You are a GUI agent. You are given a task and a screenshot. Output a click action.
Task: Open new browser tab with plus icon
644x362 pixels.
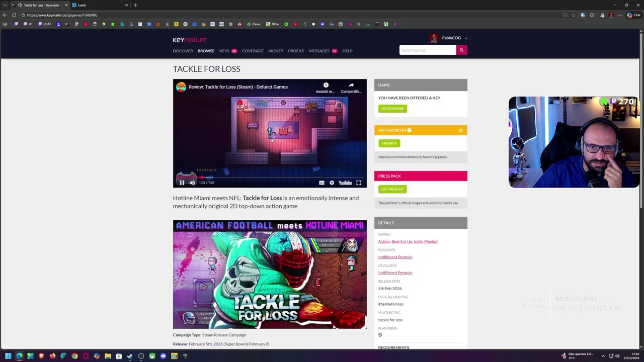click(x=135, y=5)
